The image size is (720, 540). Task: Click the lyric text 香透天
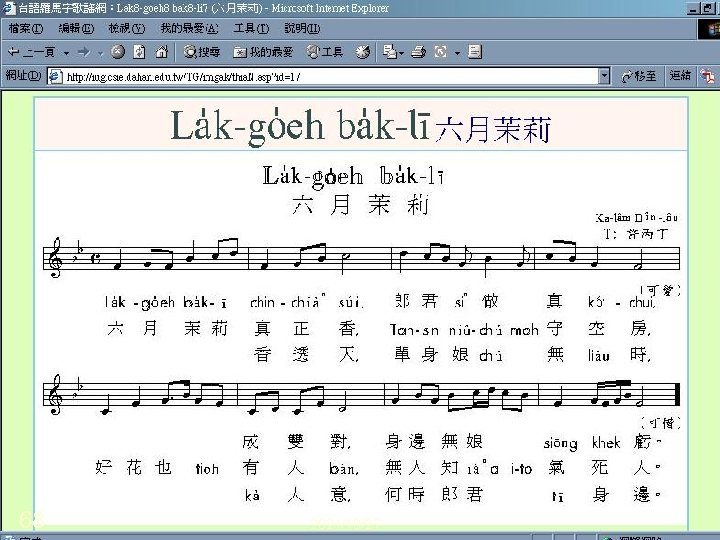click(x=306, y=354)
